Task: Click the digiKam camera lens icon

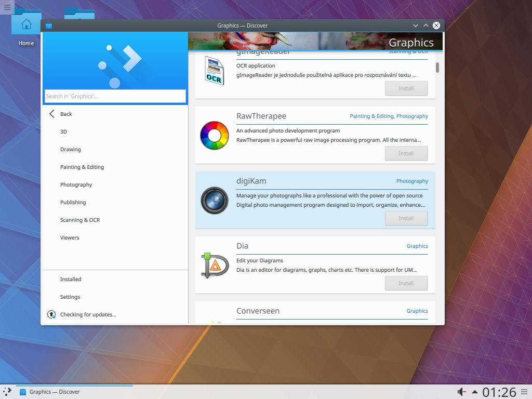Action: 215,200
